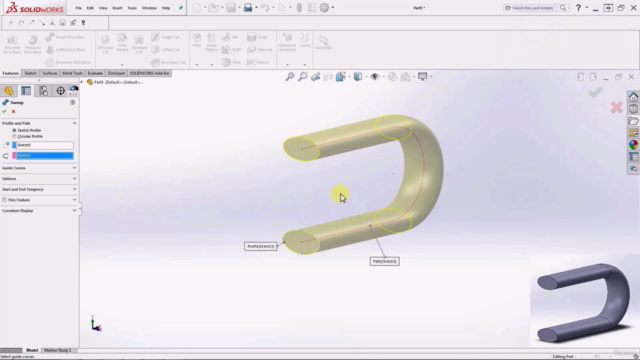The height and width of the screenshot is (360, 640).
Task: Click the blue profile color swatch
Action: tap(14, 145)
